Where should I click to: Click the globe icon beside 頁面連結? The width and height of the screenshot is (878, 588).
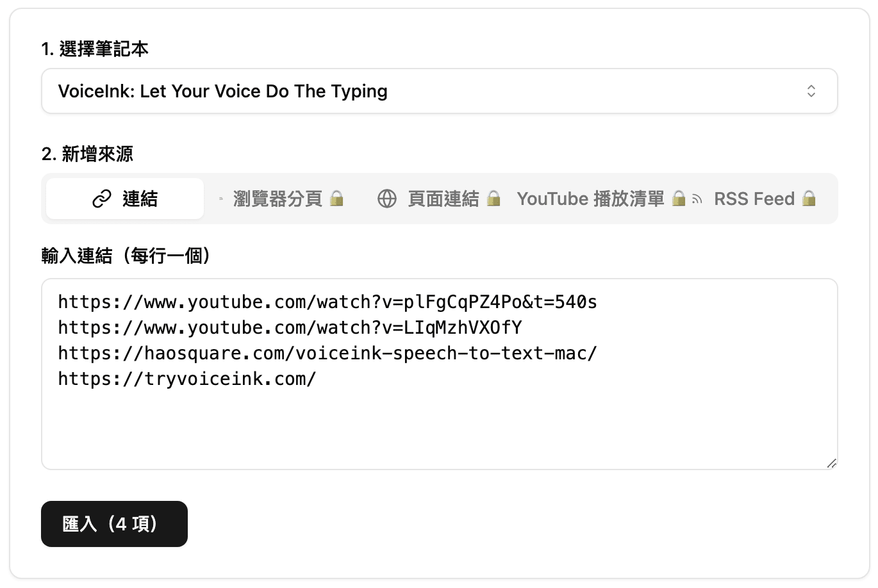click(x=387, y=199)
